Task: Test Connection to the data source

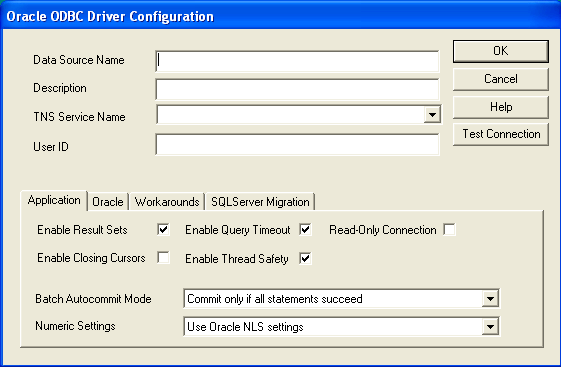Action: point(501,134)
